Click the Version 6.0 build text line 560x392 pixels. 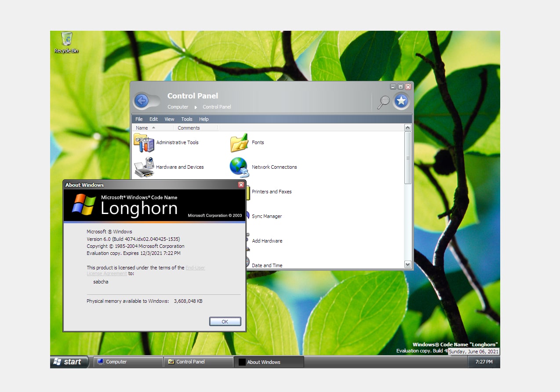[133, 239]
